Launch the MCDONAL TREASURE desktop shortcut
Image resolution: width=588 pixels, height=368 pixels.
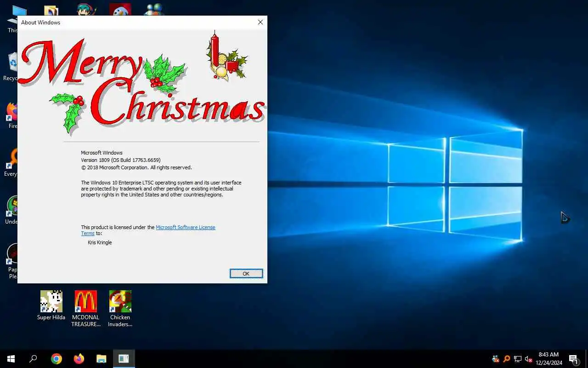(x=86, y=308)
